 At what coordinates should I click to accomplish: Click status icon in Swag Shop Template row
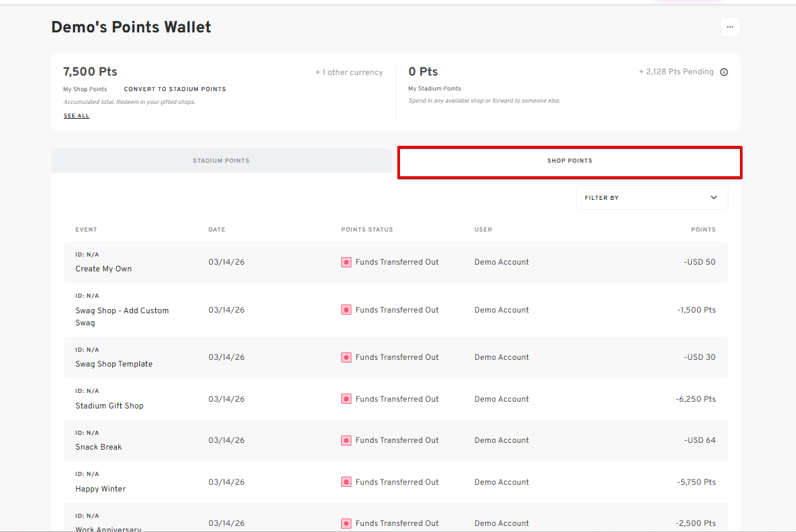point(346,357)
